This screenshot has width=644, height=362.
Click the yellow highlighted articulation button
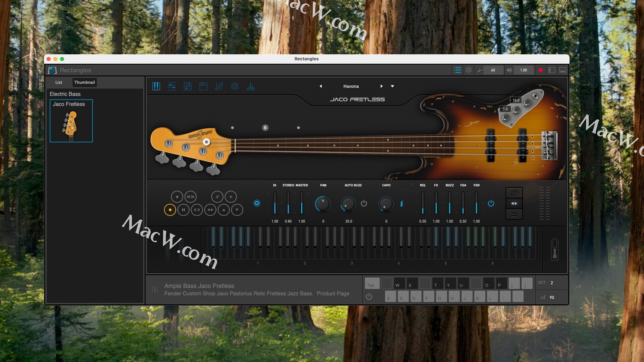coord(170,210)
